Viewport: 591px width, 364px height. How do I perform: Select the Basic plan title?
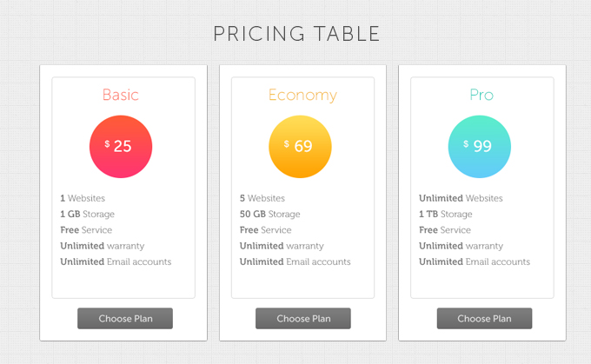[x=121, y=95]
